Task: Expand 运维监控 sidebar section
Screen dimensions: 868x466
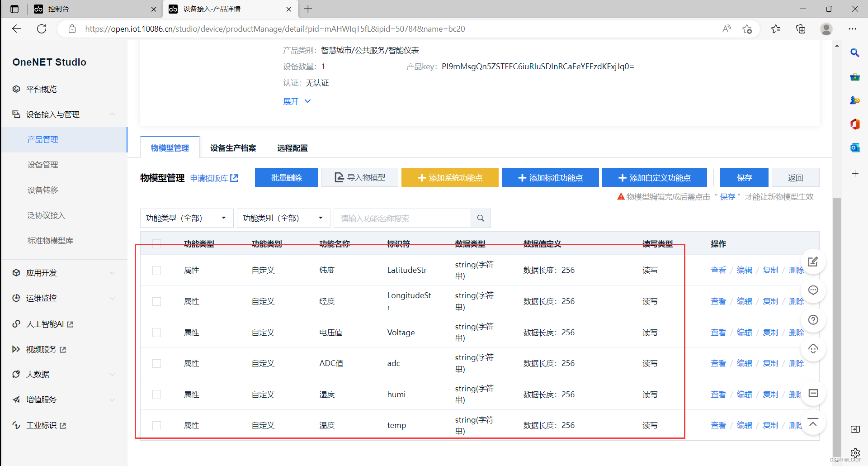Action: tap(112, 298)
